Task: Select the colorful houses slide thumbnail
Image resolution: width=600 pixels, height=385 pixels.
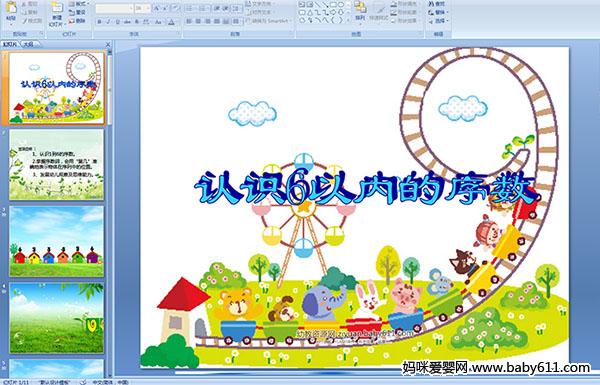Action: tap(57, 241)
